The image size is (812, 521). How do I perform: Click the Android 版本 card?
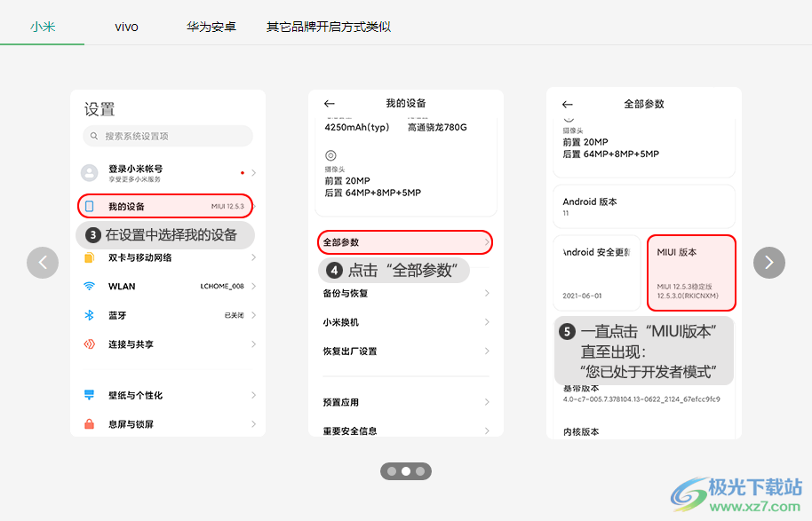tap(644, 207)
